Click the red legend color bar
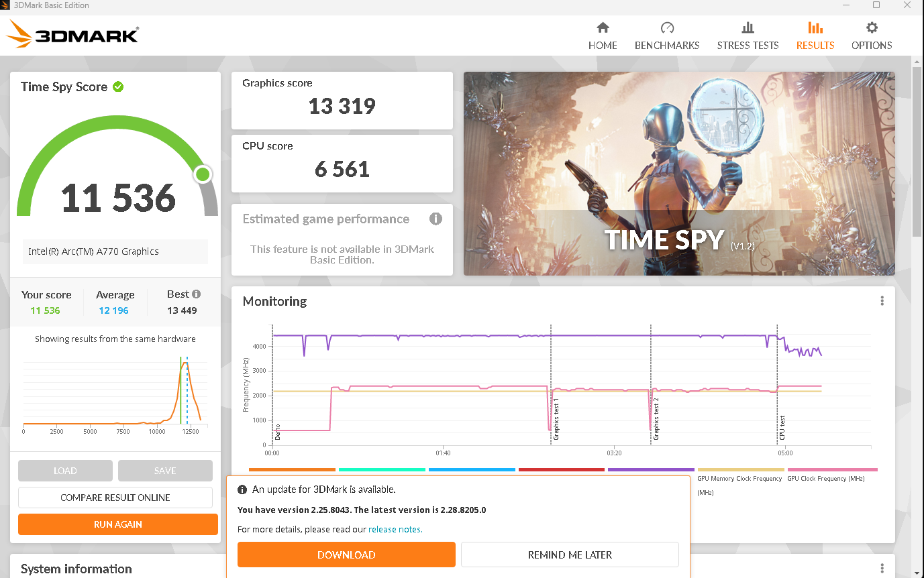The height and width of the screenshot is (578, 924). point(562,470)
